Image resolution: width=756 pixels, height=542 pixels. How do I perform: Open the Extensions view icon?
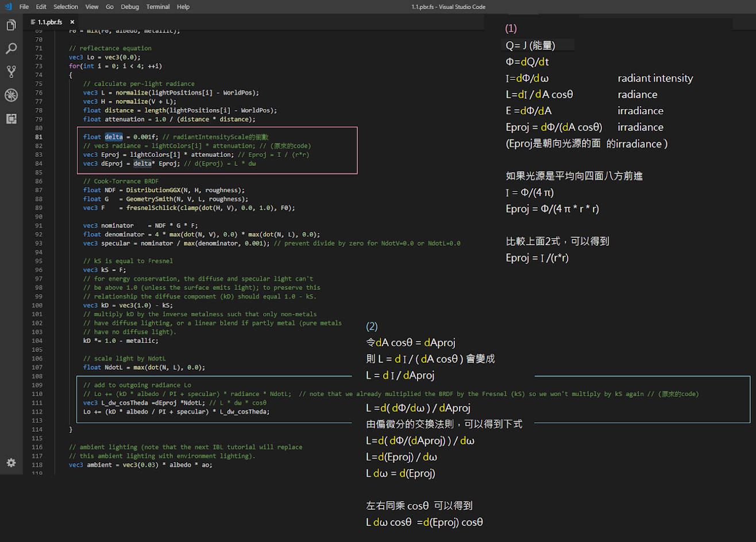click(11, 119)
